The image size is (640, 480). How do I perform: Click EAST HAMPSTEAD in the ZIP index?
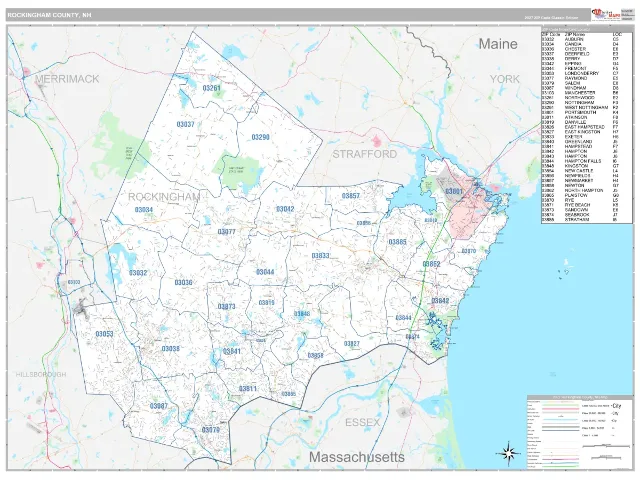coord(584,127)
